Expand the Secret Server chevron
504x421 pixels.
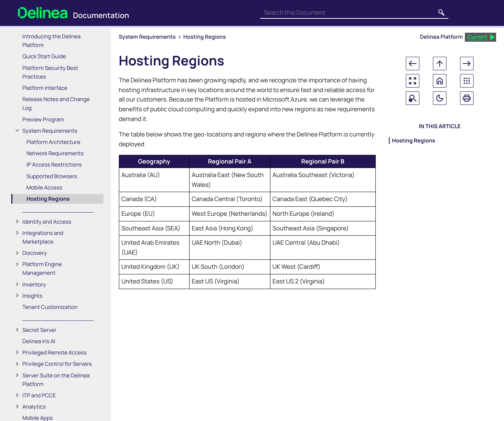(17, 330)
